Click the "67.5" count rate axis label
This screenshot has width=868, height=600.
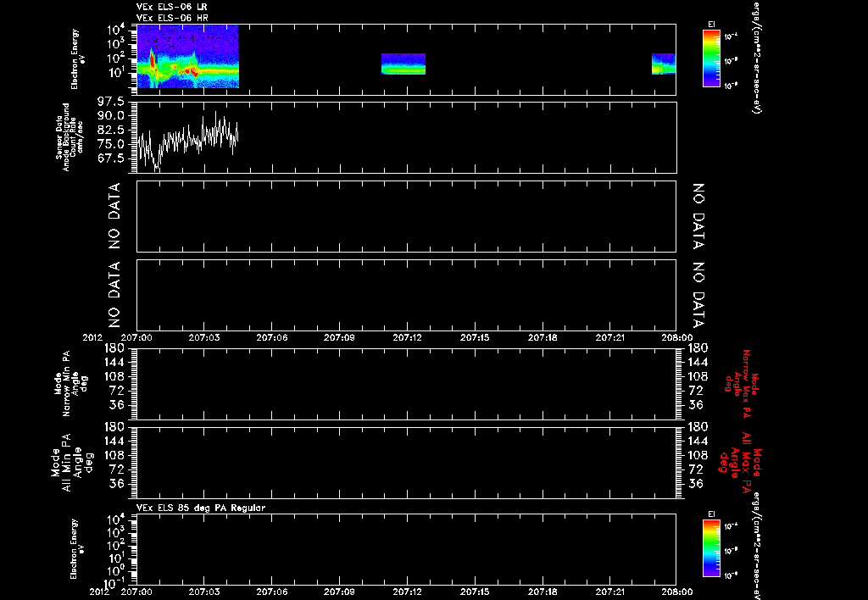[x=111, y=158]
